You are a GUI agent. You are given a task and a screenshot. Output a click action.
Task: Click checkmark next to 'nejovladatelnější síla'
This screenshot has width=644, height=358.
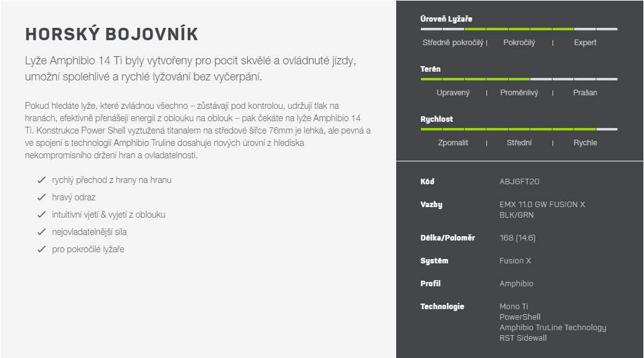[41, 232]
